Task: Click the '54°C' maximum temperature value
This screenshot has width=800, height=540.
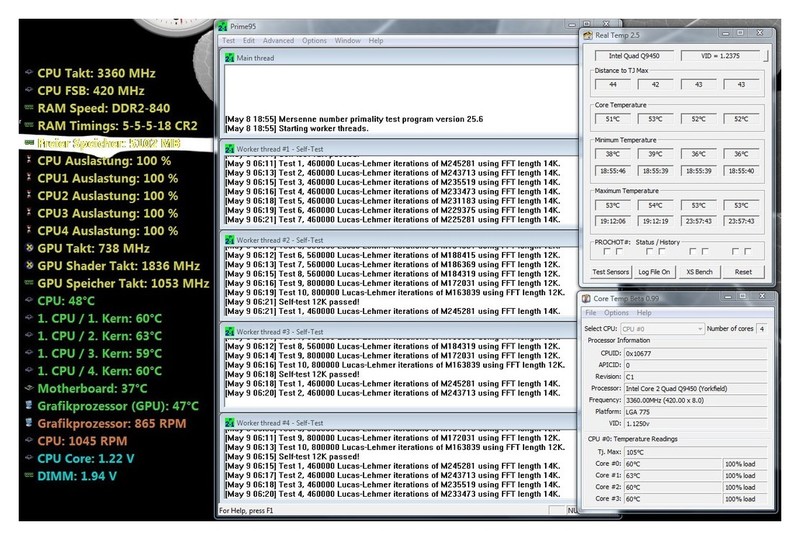Action: point(655,205)
